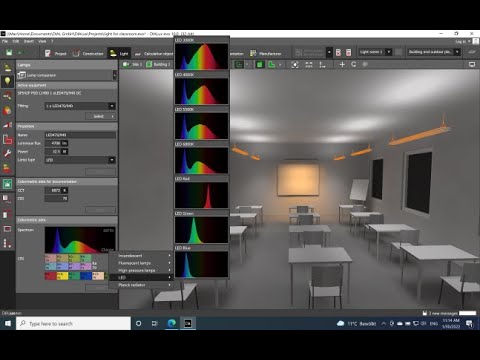
Task: Click the monitor display icon at far right
Action: [x=472, y=64]
